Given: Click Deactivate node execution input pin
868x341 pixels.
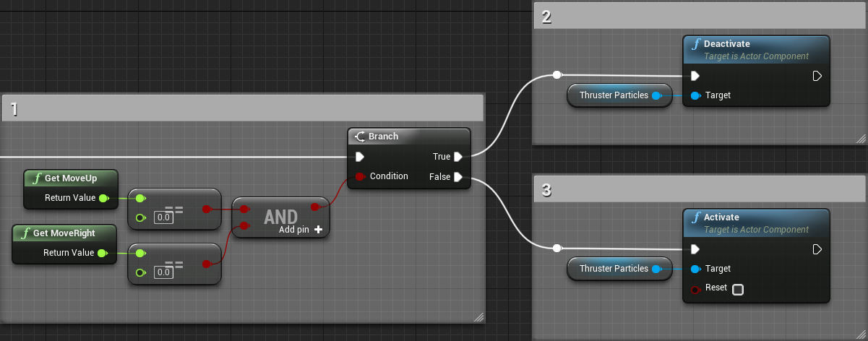Looking at the screenshot, I should coord(695,76).
